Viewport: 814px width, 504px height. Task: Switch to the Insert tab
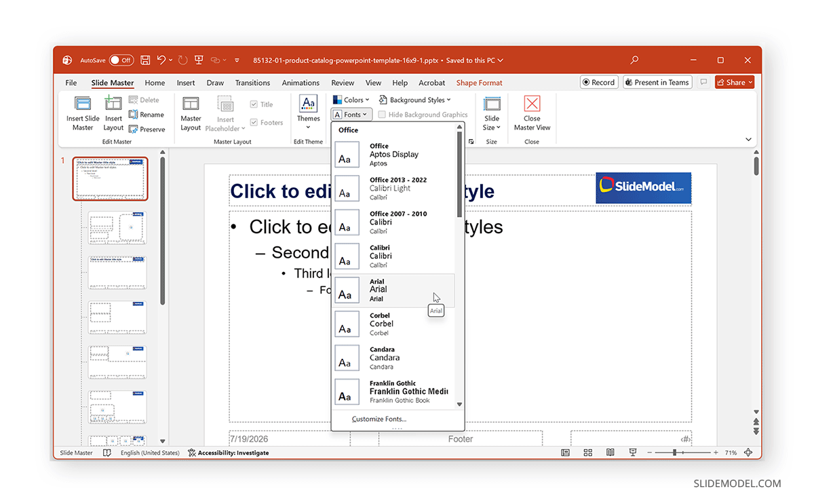point(186,83)
